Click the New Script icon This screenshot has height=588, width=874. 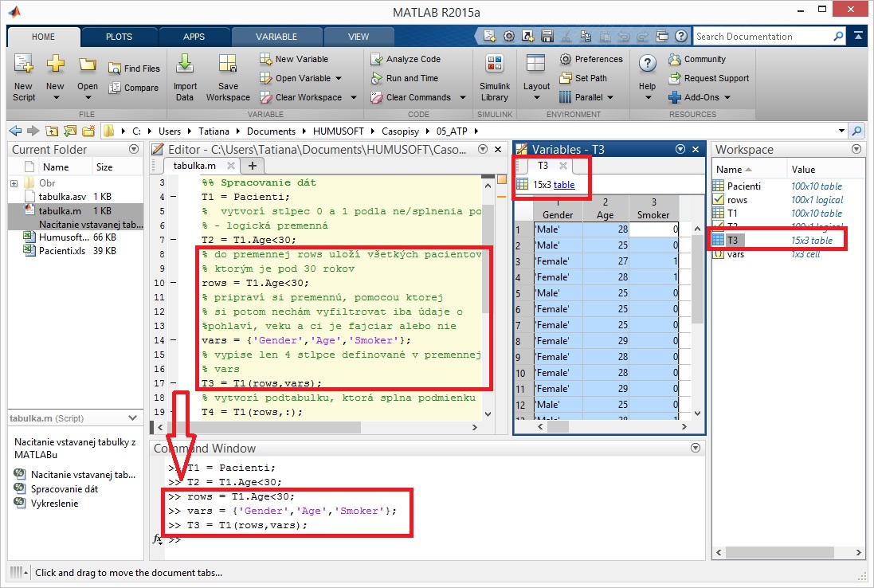(23, 64)
